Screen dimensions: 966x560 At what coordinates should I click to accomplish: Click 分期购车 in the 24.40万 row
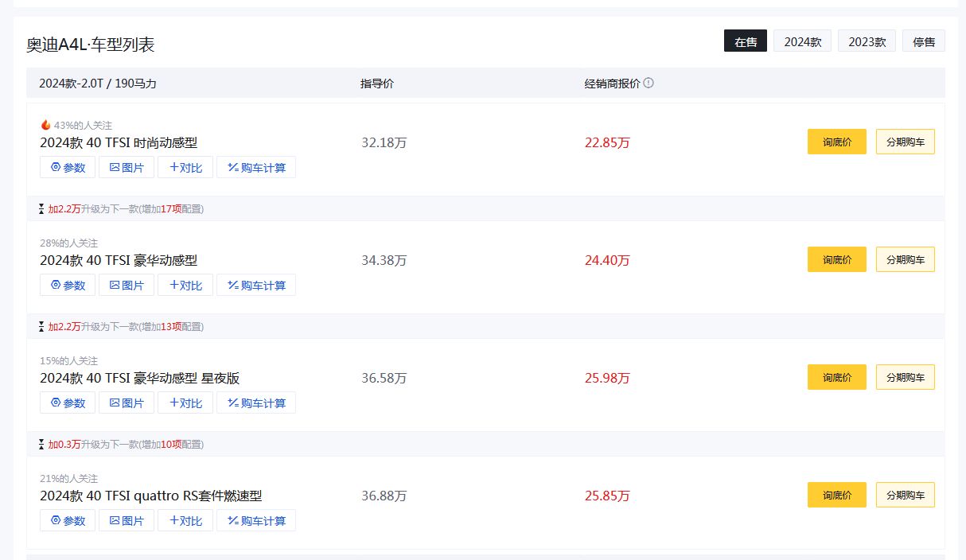906,259
